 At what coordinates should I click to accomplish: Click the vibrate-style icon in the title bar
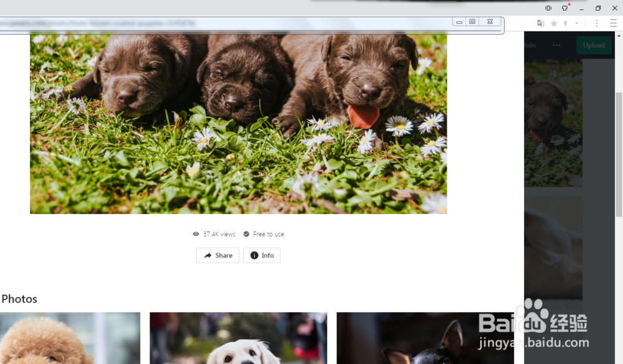[x=548, y=8]
